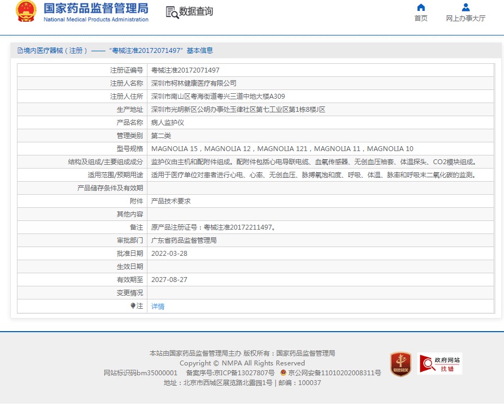Click the 粤械注准20172071497 value in the table

(x=186, y=70)
